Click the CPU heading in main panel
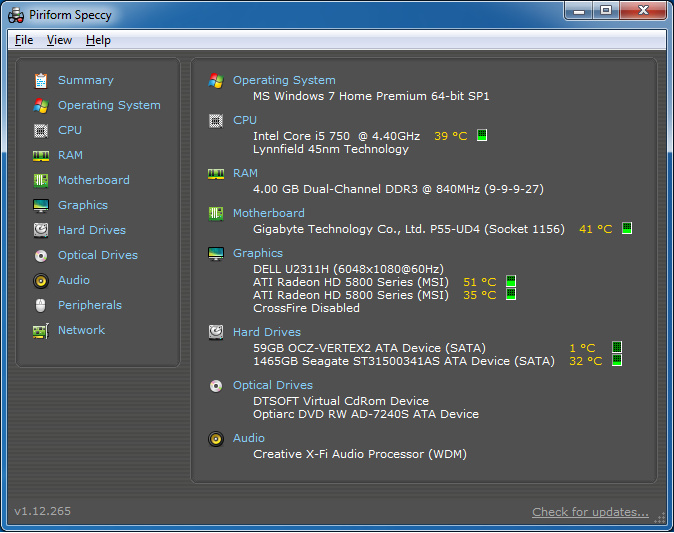This screenshot has width=674, height=533. [245, 120]
